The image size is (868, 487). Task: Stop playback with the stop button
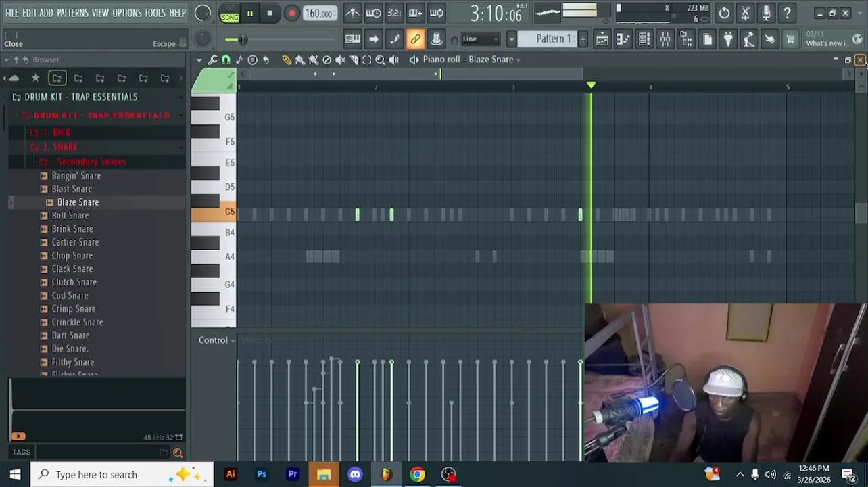270,13
